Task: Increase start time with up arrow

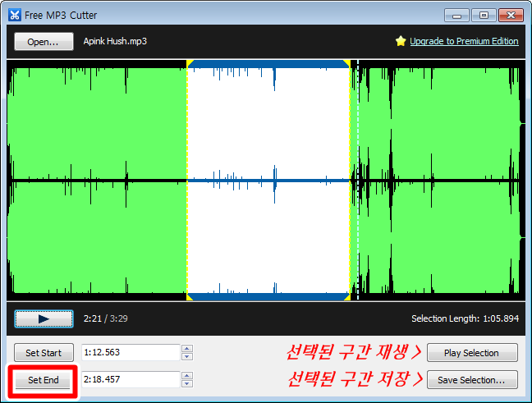Action: (x=187, y=348)
